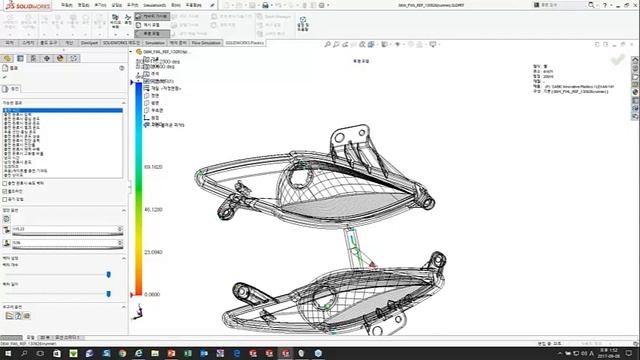Open the DimXpertManager crosshair panel tab

47,58
